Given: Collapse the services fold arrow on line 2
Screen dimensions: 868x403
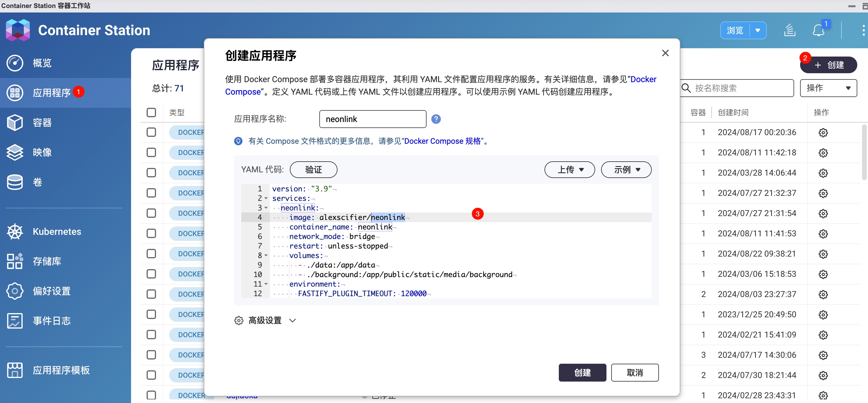Looking at the screenshot, I should pyautogui.click(x=266, y=198).
